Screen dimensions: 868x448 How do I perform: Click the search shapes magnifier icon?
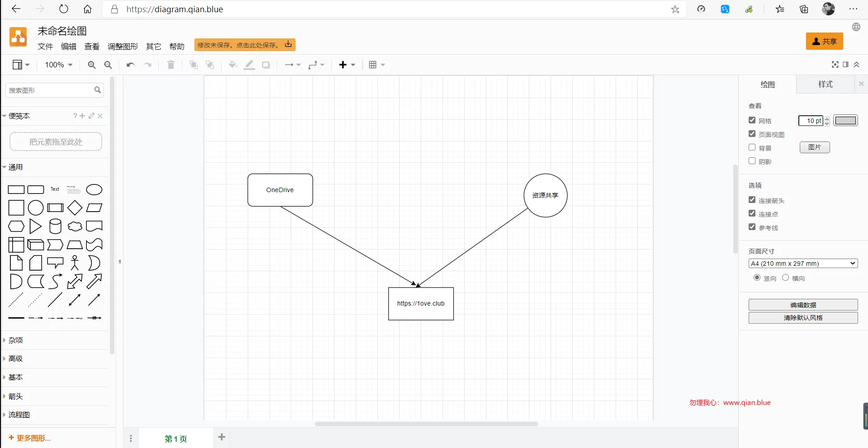click(98, 90)
